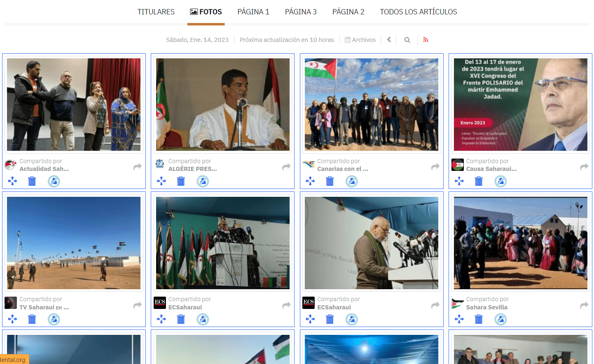The height and width of the screenshot is (364, 594).
Task: Open group photo under Sahrawi flag in desert
Action: point(371,104)
